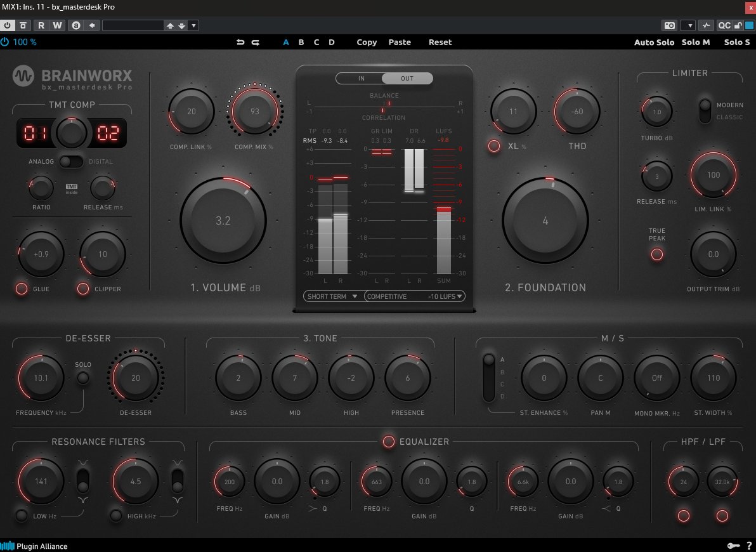This screenshot has height=552, width=756.
Task: Click the load-previous preset up arrow
Action: click(x=170, y=25)
